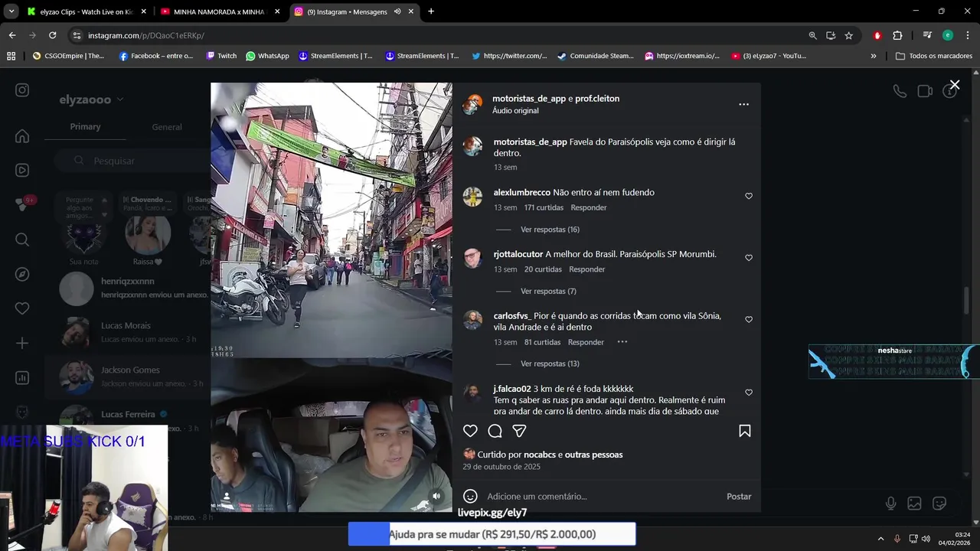
Task: Like carlosfvs_ comment
Action: point(749,320)
